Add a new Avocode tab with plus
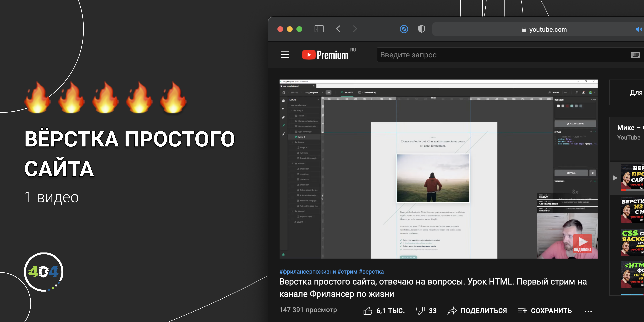Image resolution: width=644 pixels, height=322 pixels. [319, 86]
